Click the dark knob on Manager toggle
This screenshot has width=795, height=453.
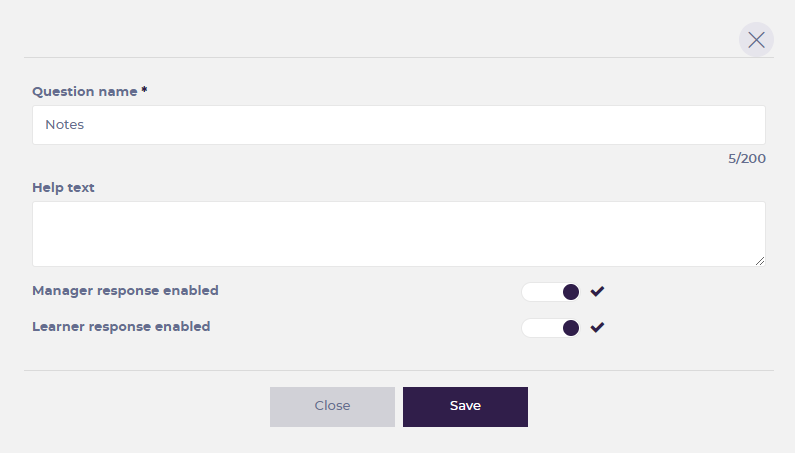point(570,292)
